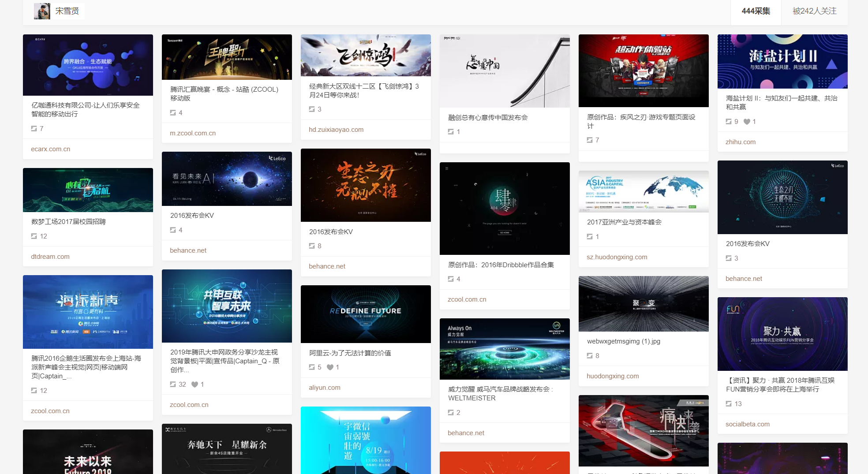868x474 pixels.
Task: Click repin icon on 聚力·共赢 card
Action: tap(729, 404)
